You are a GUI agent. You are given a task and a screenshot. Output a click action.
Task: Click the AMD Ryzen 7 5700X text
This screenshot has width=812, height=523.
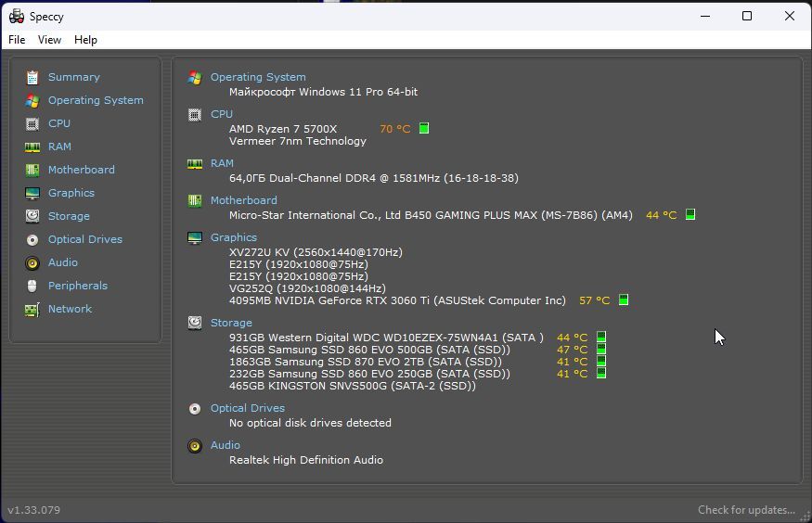[283, 129]
